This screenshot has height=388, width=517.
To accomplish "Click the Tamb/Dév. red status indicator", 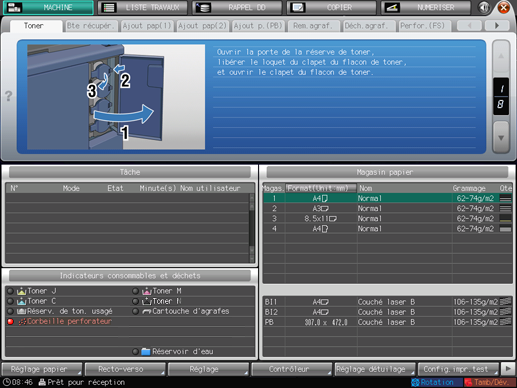I will tap(490, 382).
